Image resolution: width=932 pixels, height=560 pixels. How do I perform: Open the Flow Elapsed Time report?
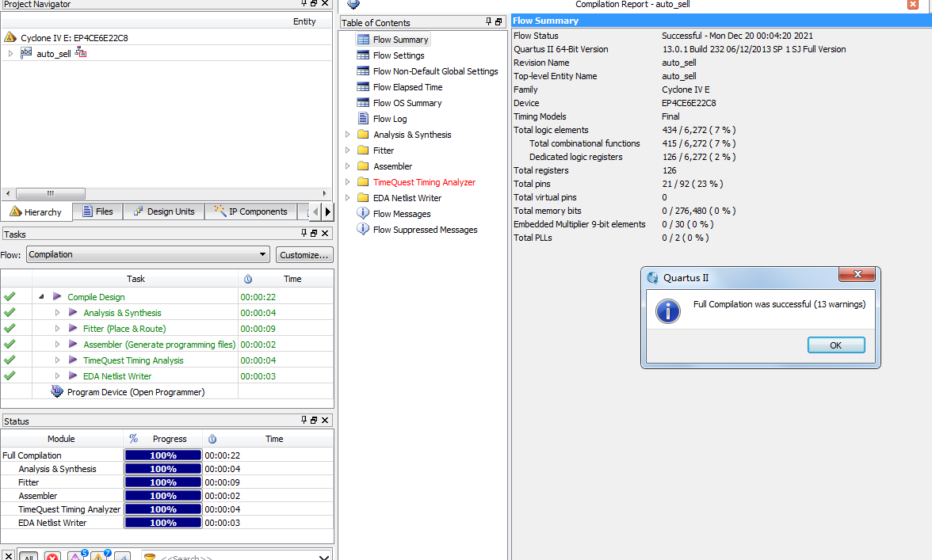pyautogui.click(x=407, y=87)
